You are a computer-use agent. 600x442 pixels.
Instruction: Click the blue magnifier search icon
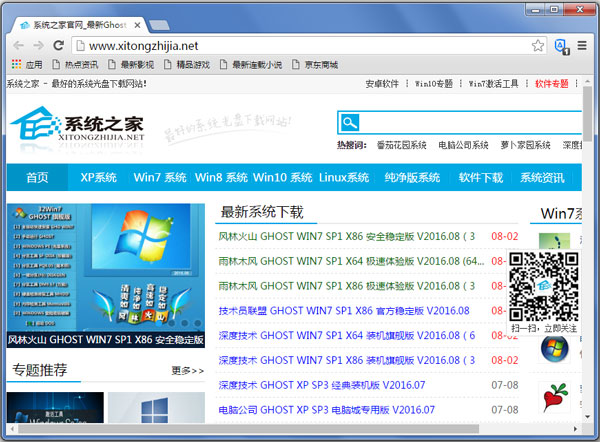coord(349,122)
